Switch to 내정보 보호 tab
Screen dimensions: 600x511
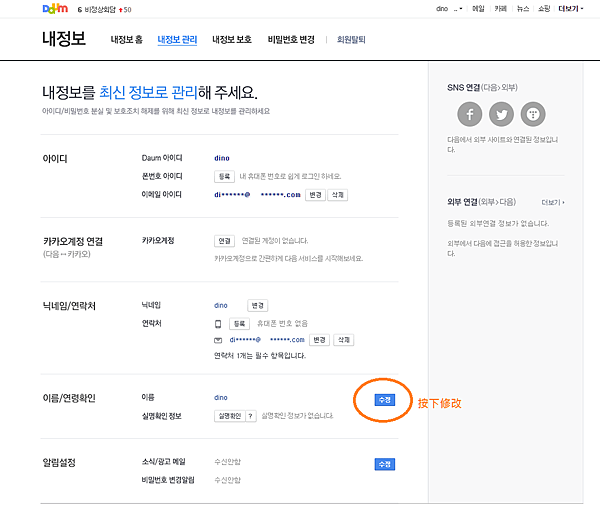[x=232, y=39]
